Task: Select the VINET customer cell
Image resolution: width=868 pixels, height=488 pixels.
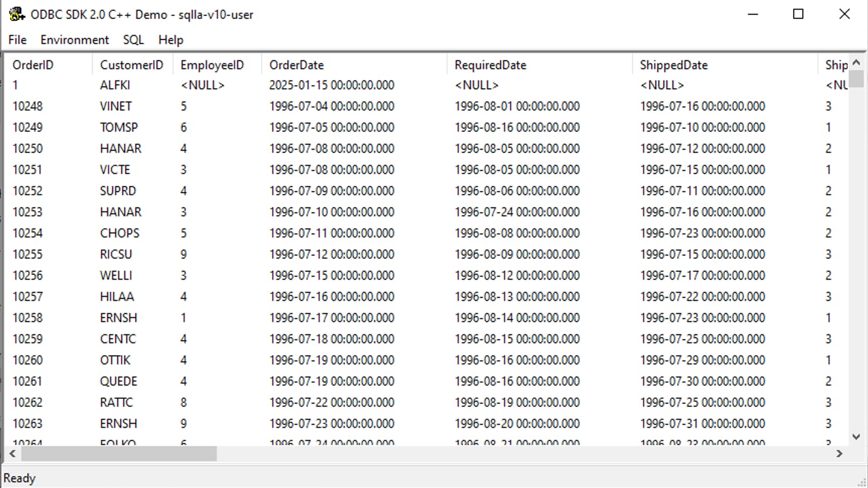Action: [x=116, y=106]
